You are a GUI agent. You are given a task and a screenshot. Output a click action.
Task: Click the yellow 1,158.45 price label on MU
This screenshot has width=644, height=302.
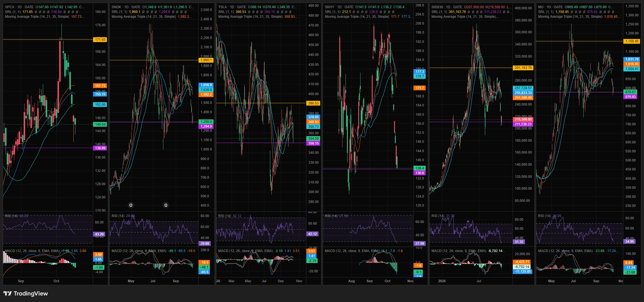pos(632,41)
